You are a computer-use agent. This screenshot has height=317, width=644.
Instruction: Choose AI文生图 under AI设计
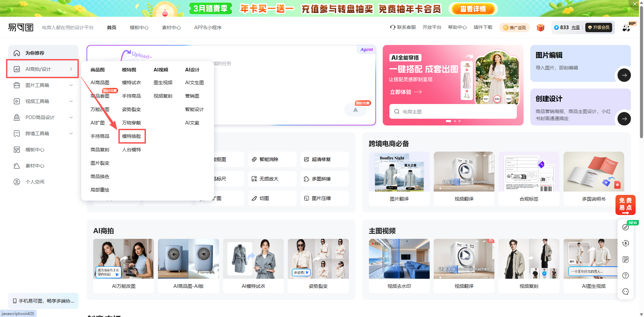click(x=195, y=83)
